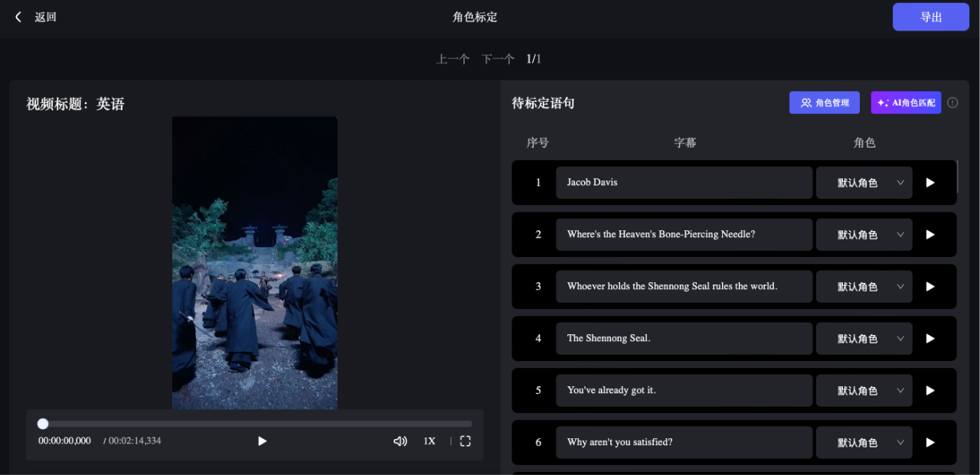The height and width of the screenshot is (475, 980).
Task: Click the subtitle field containing Jacob Davis
Action: (684, 182)
